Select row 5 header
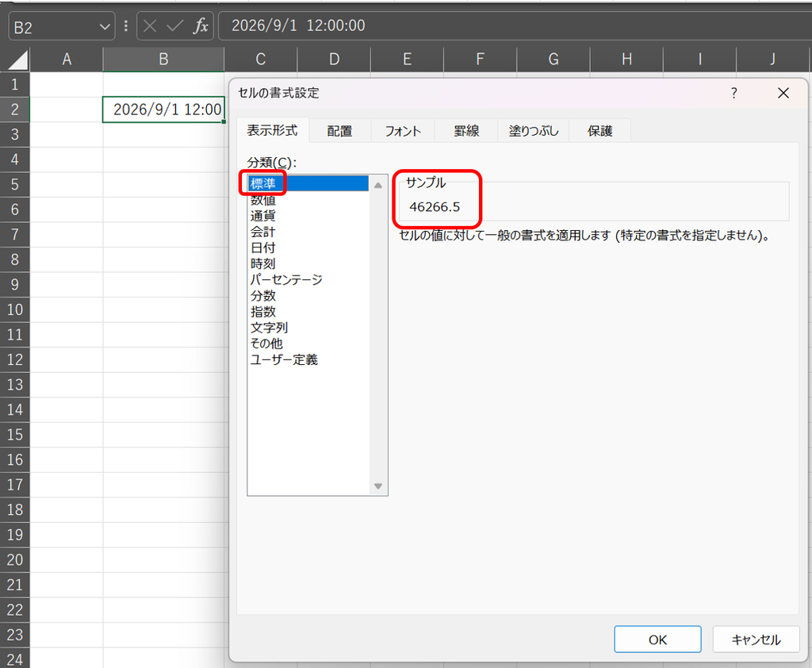 [14, 185]
